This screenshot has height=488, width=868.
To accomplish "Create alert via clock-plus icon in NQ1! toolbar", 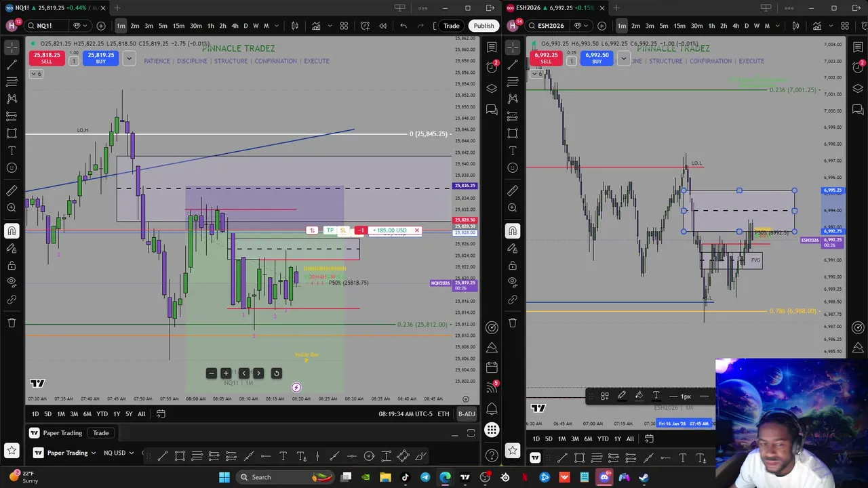I will [365, 26].
